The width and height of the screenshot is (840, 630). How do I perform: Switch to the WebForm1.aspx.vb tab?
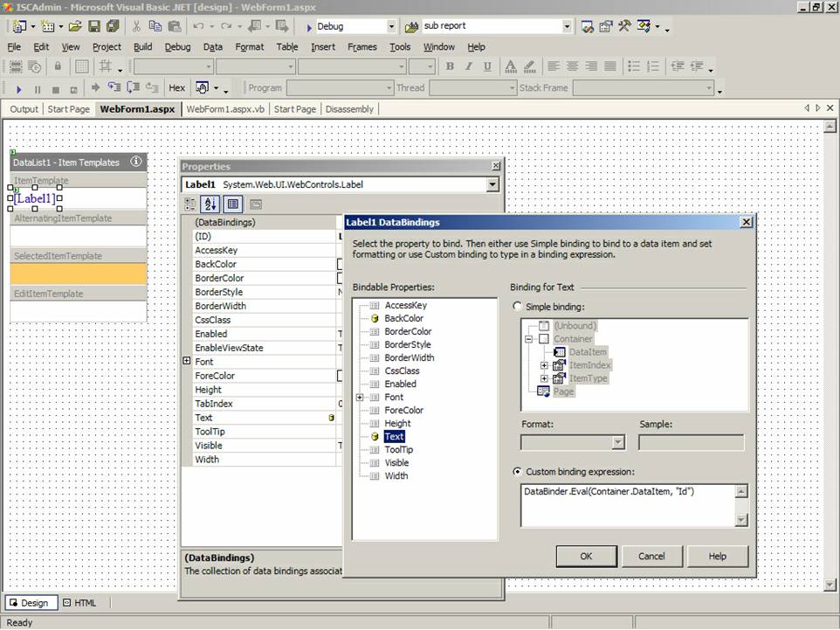tap(225, 109)
